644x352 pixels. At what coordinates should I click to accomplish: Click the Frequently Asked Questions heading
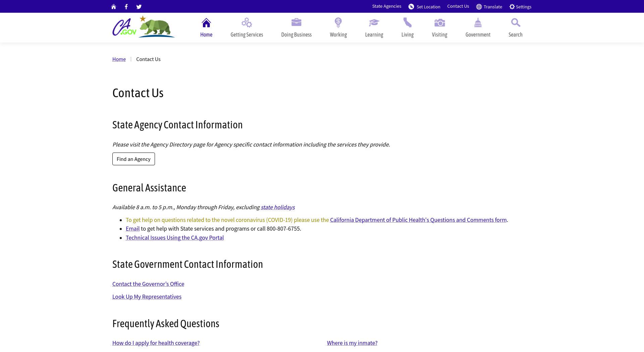166,324
